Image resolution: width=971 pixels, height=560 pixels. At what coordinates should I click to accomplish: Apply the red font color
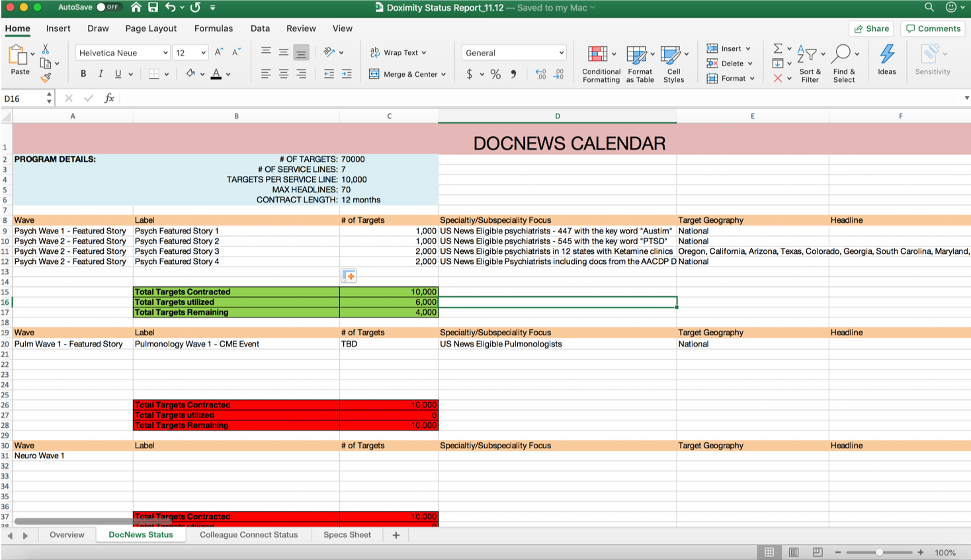[216, 74]
